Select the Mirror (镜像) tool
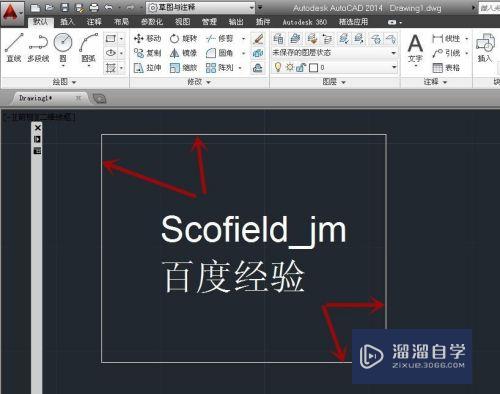 pos(183,53)
